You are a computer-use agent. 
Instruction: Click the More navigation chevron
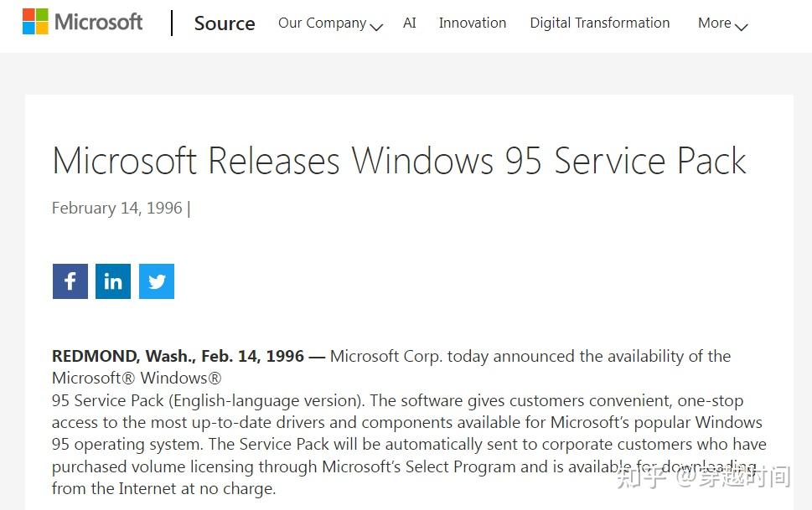click(x=741, y=27)
